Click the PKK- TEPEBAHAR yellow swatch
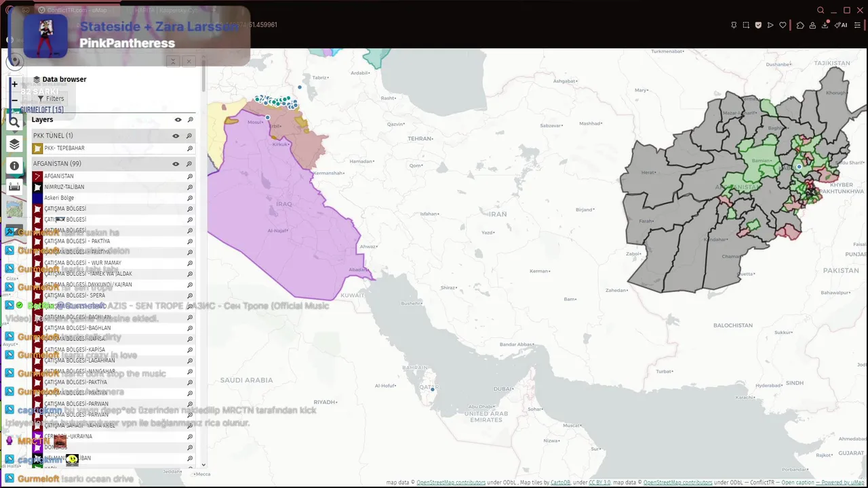868x488 pixels. click(38, 148)
